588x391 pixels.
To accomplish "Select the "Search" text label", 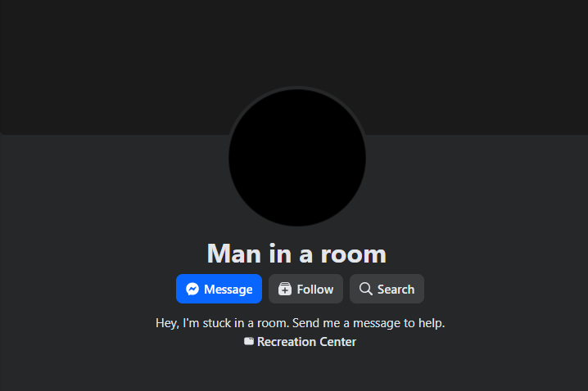I will click(x=396, y=290).
